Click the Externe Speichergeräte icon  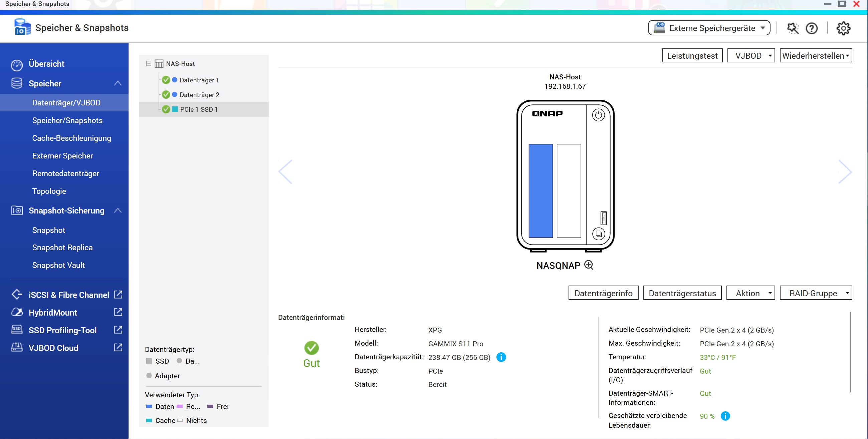[x=661, y=27]
